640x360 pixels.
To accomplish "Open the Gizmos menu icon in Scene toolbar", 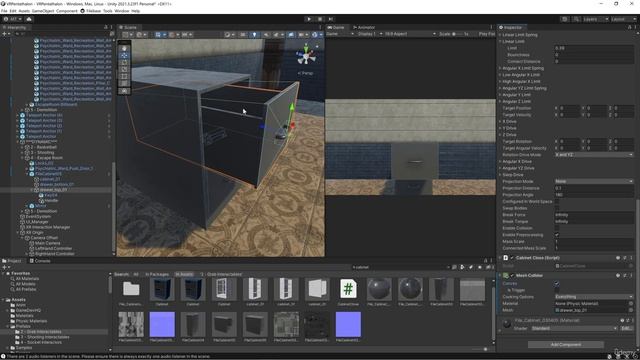I will click(316, 35).
